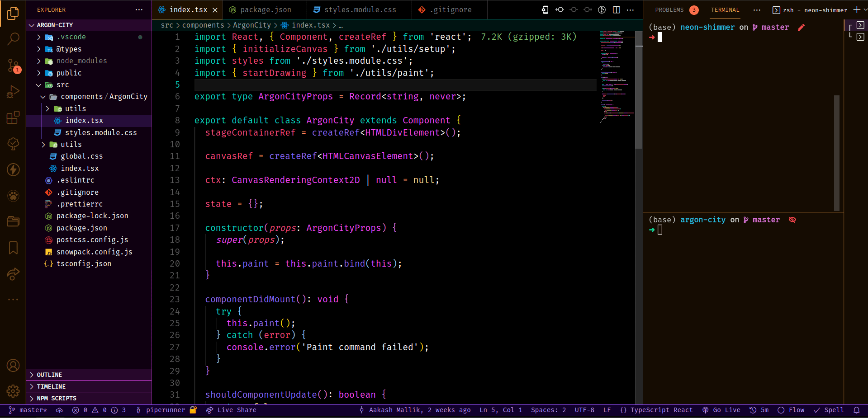The width and height of the screenshot is (868, 418).
Task: Open the Project Manager folders icon
Action: [x=13, y=221]
